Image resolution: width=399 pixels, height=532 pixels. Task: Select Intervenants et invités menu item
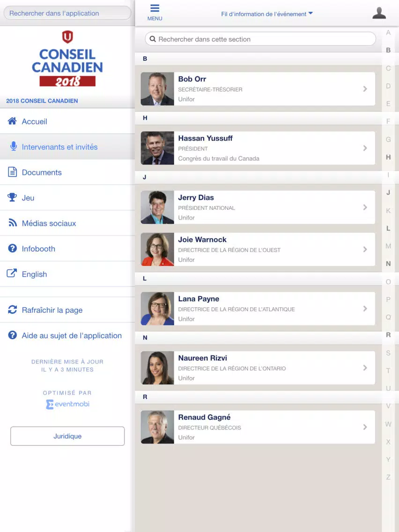point(67,147)
